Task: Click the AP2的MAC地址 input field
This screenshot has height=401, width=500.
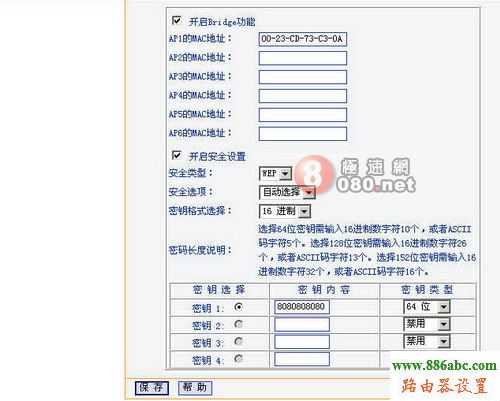Action: 303,58
